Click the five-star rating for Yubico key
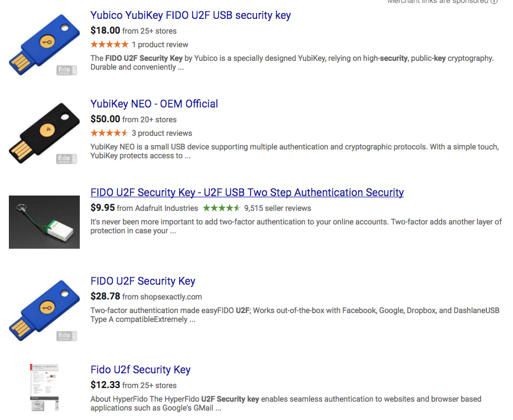 click(x=109, y=45)
